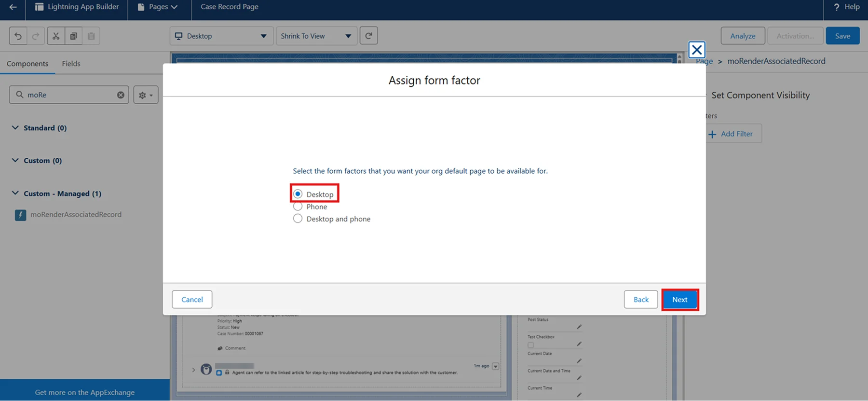Click the cut scissors icon
The height and width of the screenshot is (401, 868).
pyautogui.click(x=56, y=36)
